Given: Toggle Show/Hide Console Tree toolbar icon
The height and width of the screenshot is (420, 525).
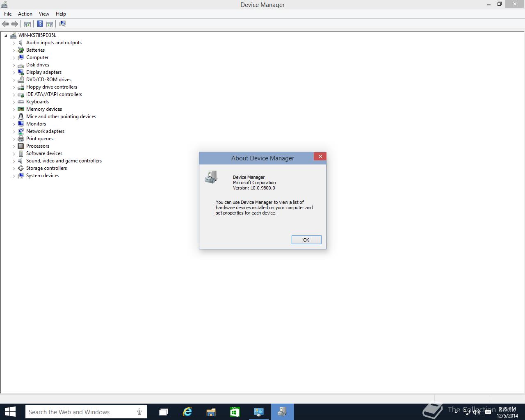Looking at the screenshot, I should click(27, 24).
